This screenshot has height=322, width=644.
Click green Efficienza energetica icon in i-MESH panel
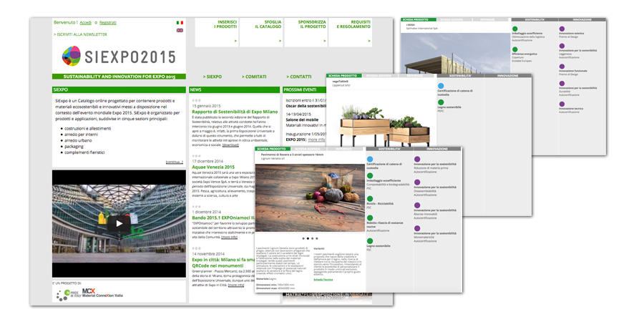click(514, 49)
